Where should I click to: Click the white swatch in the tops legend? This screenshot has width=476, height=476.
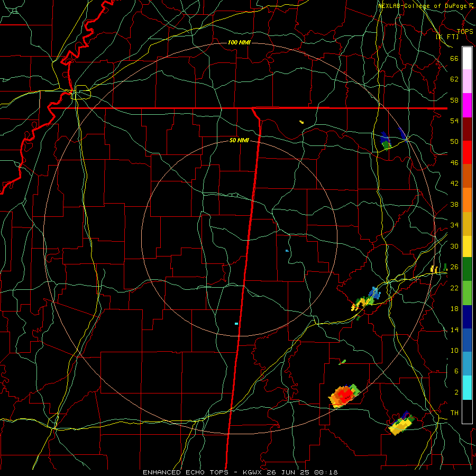(467, 58)
